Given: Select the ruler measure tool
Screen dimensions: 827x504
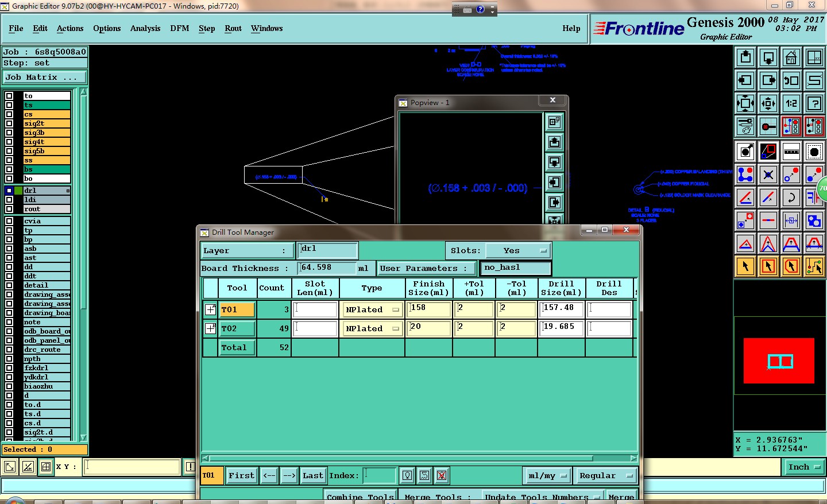Looking at the screenshot, I should 791,152.
